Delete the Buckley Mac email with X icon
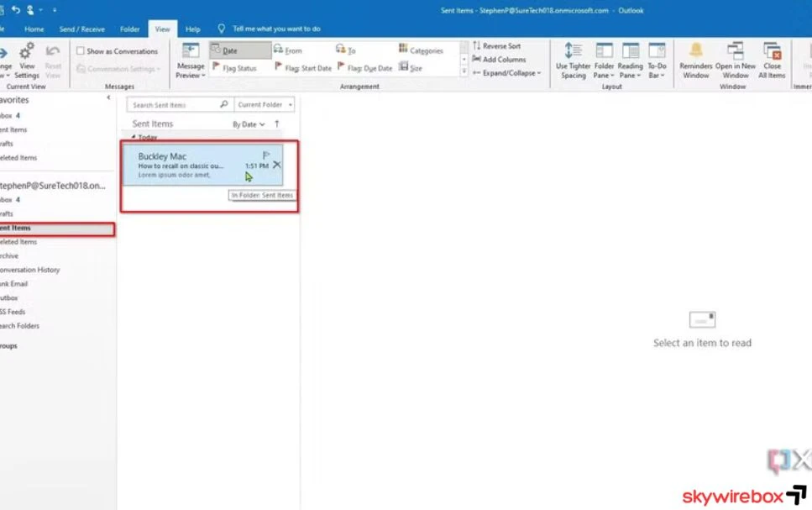The height and width of the screenshot is (510, 812). click(277, 166)
